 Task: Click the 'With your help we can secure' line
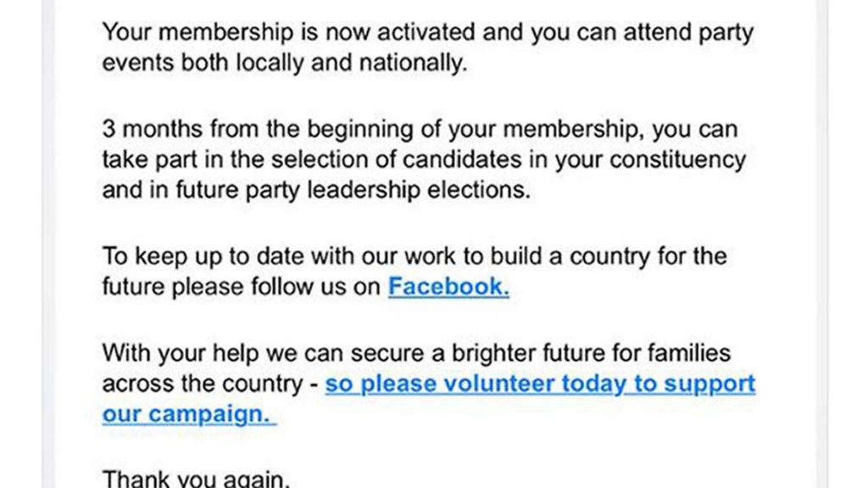(416, 353)
